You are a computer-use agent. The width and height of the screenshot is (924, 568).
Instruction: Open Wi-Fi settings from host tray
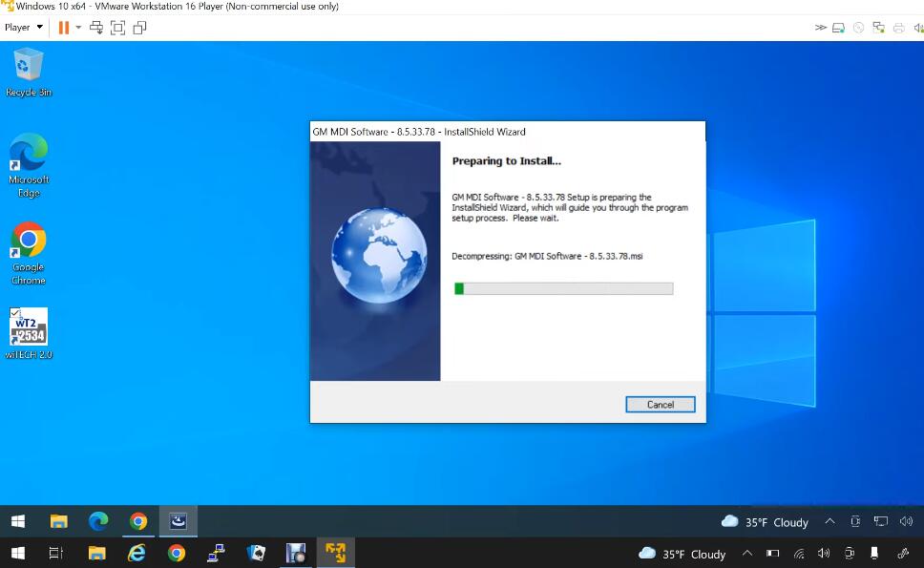[799, 554]
